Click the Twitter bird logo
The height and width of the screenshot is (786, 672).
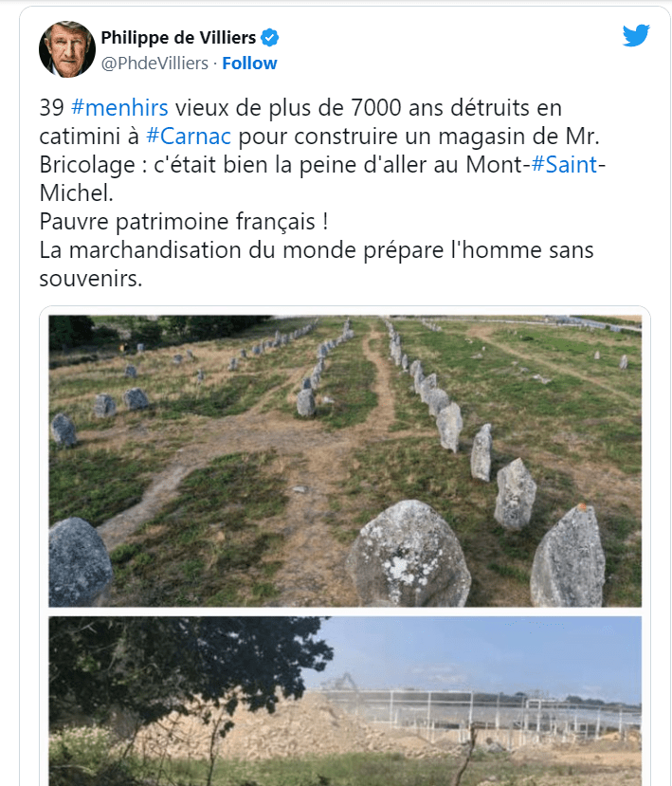(636, 36)
